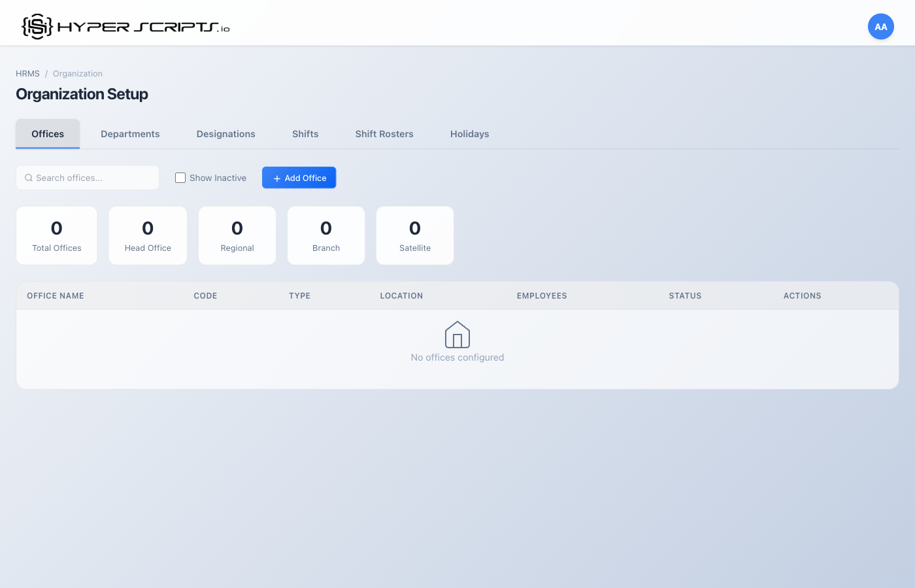The width and height of the screenshot is (915, 588).
Task: View the Shift Rosters tab
Action: pyautogui.click(x=384, y=133)
